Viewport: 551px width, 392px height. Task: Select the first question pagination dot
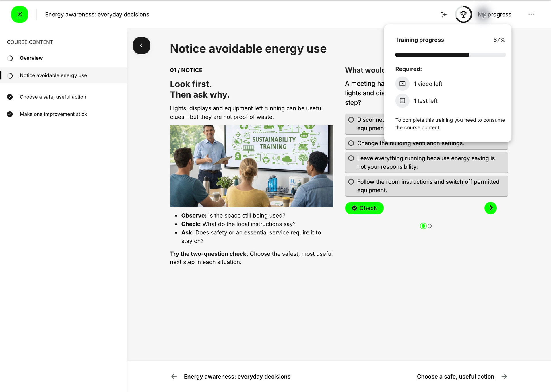pos(423,226)
